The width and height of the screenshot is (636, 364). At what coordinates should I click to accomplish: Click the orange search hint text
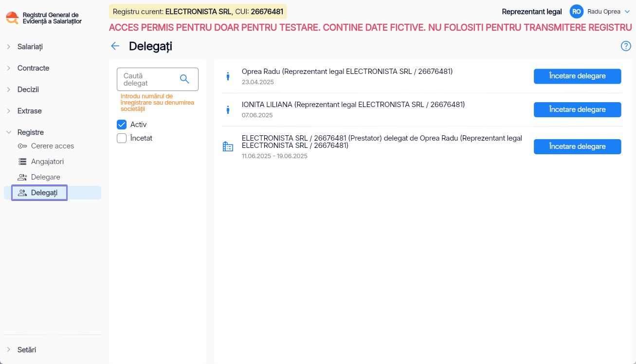[157, 103]
